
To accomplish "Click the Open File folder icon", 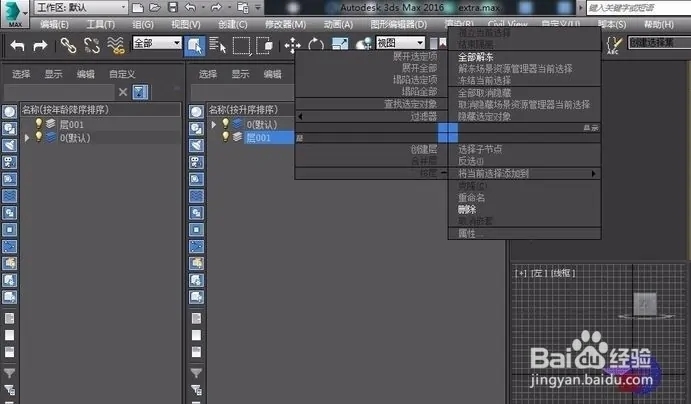I will (x=155, y=7).
